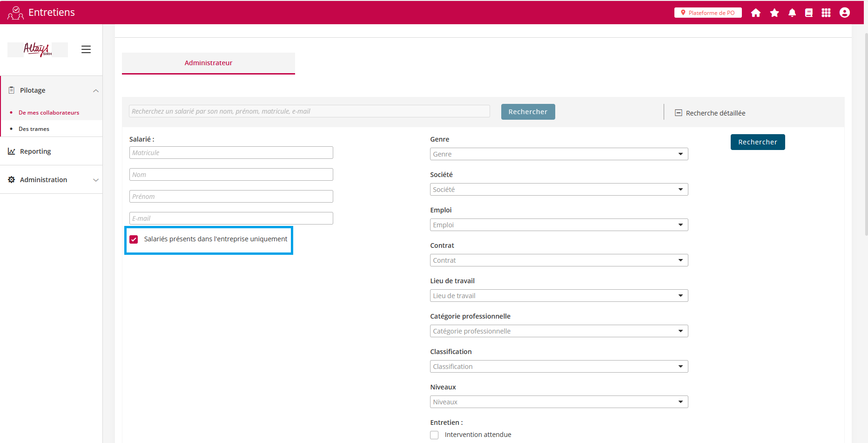Click the dark blue Rechercher button
Screen dimensions: 868x443
(757, 142)
